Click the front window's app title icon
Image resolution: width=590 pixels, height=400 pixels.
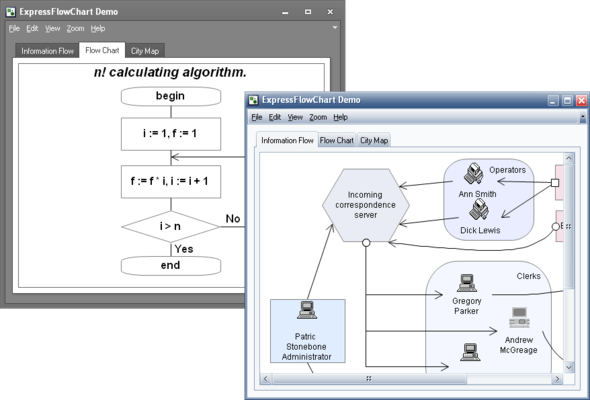[x=254, y=100]
